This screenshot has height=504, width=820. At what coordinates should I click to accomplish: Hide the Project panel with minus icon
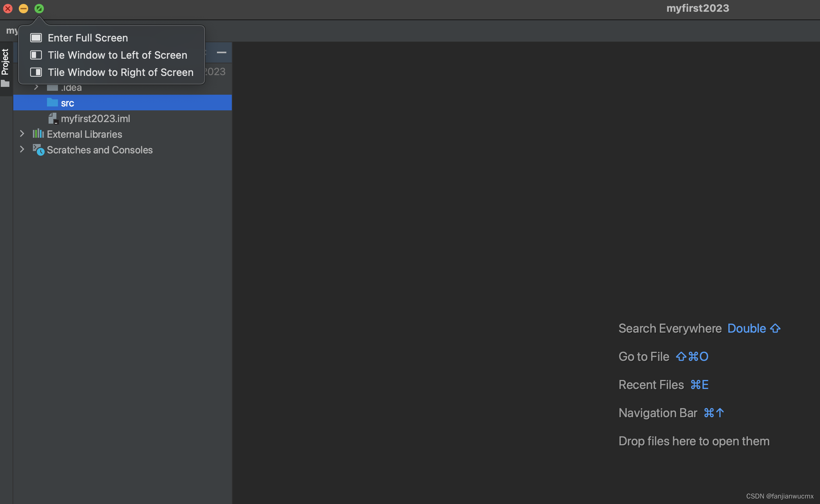[x=221, y=52]
